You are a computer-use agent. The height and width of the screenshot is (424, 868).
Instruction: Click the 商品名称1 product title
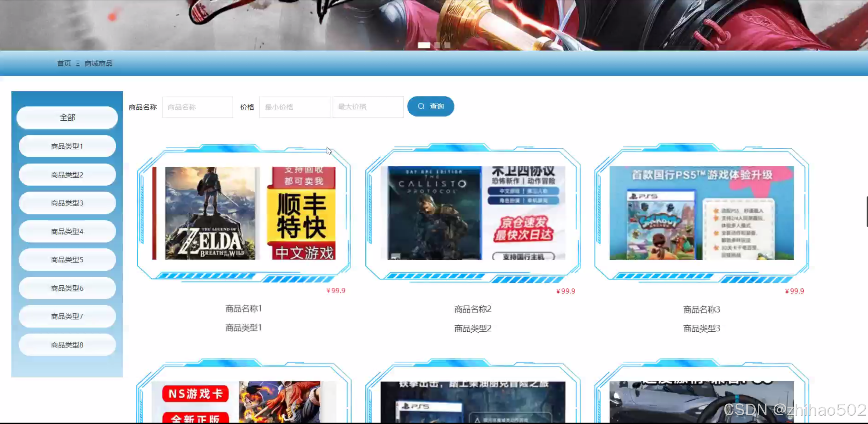244,308
